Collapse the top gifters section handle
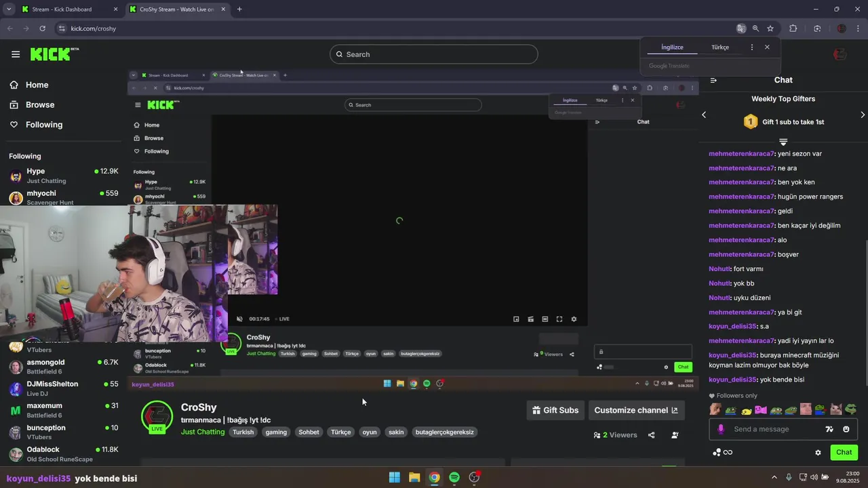Image resolution: width=868 pixels, height=488 pixels. click(783, 142)
